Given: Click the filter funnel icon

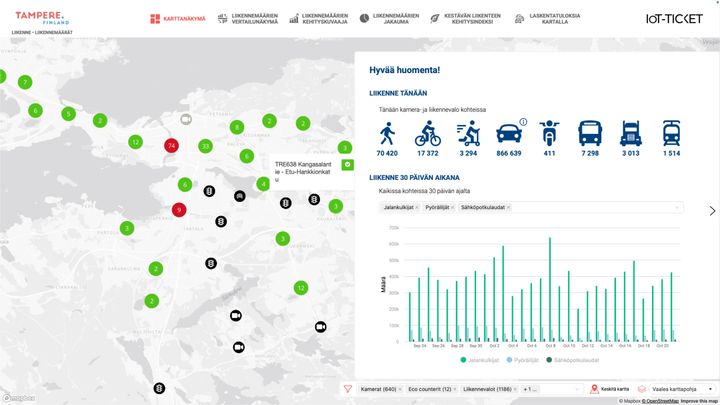Looking at the screenshot, I should pos(348,389).
